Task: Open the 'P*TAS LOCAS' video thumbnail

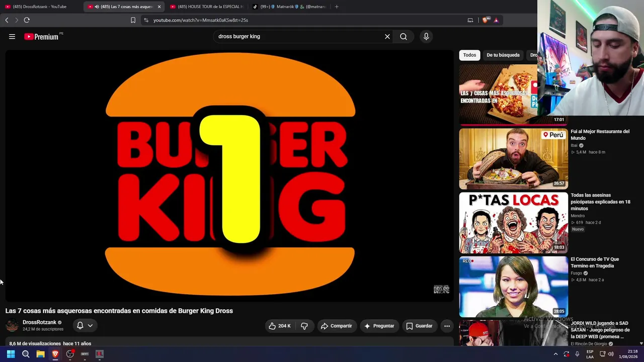Action: (513, 222)
